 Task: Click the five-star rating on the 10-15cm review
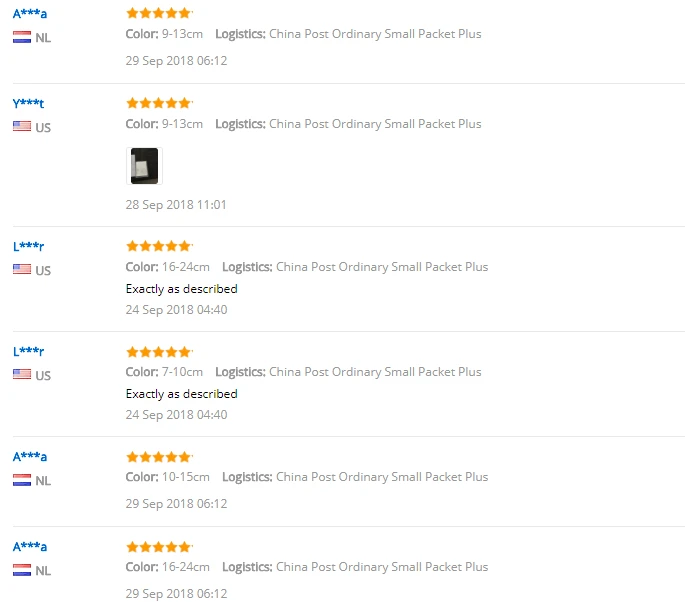(x=158, y=457)
